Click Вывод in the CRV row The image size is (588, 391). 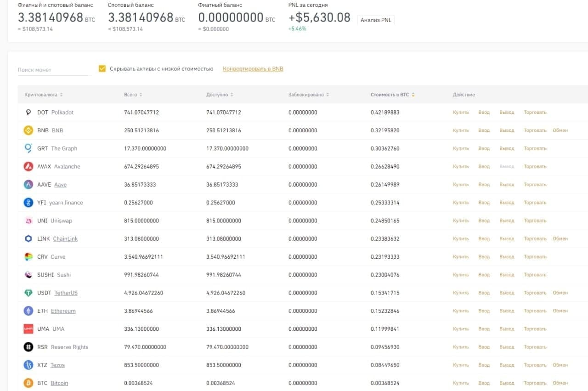tap(507, 256)
